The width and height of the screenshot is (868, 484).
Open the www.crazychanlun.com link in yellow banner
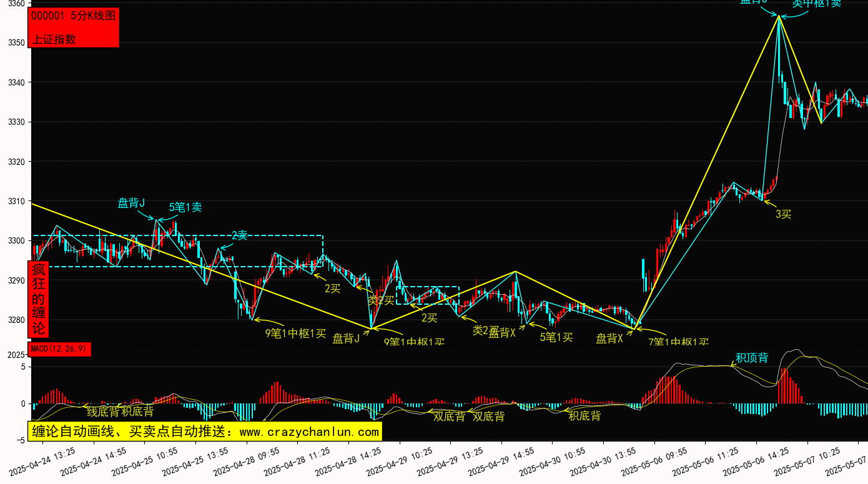click(x=309, y=432)
